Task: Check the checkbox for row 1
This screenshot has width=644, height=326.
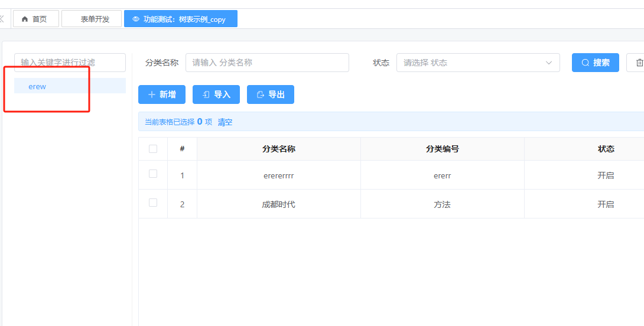Action: [153, 174]
